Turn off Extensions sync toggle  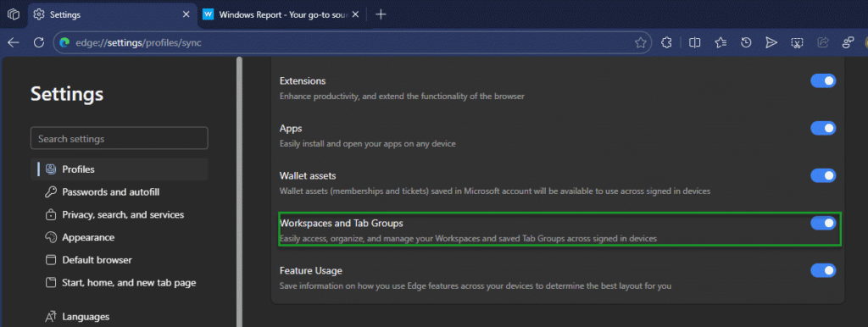(x=823, y=80)
